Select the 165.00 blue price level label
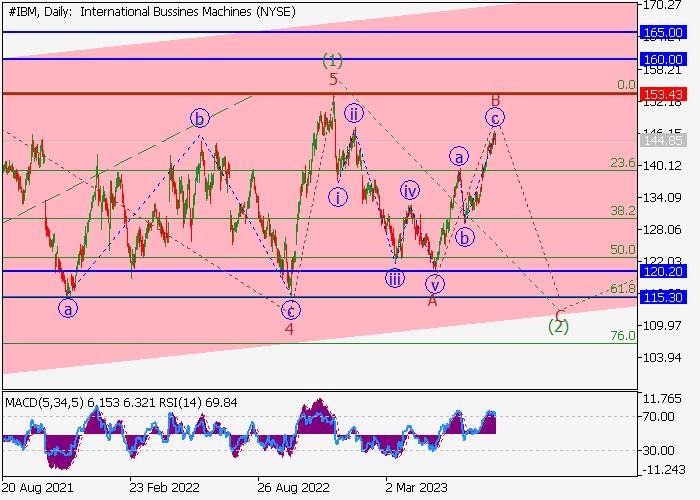The height and width of the screenshot is (500, 700). tap(663, 33)
